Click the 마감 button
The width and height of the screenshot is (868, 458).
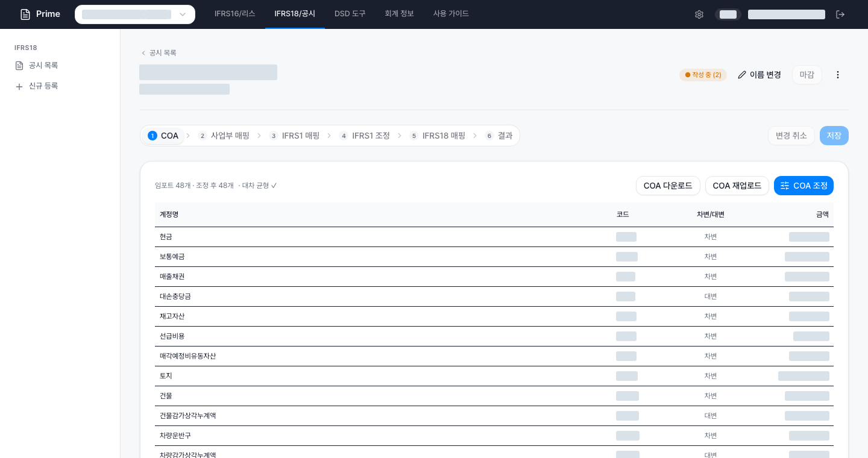[x=807, y=75]
